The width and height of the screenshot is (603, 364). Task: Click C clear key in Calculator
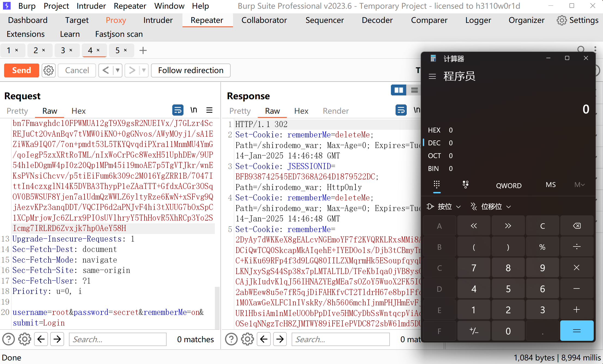542,226
